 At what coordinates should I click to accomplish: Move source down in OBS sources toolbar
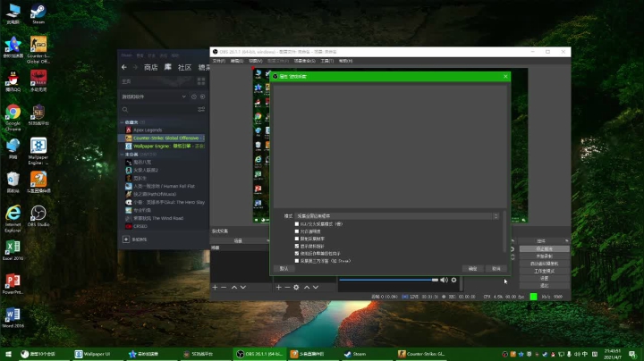point(316,287)
